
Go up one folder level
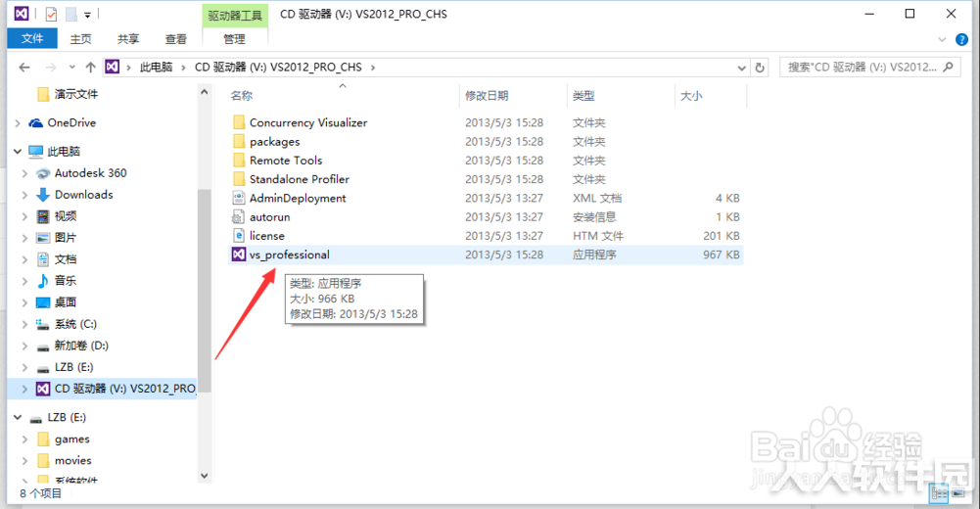(x=91, y=67)
